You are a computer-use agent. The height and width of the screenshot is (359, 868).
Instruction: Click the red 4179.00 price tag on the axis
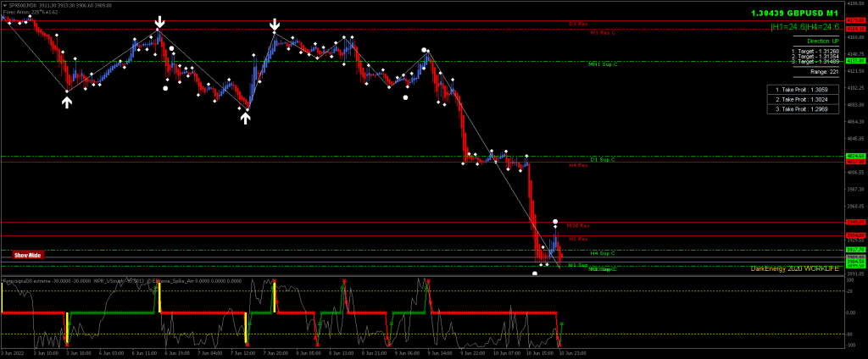coord(855,20)
